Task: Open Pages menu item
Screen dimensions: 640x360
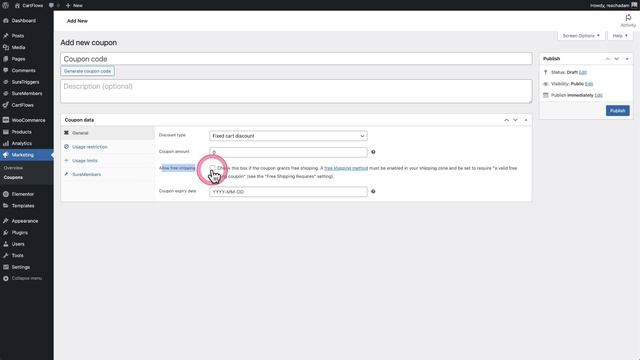Action: 18,59
